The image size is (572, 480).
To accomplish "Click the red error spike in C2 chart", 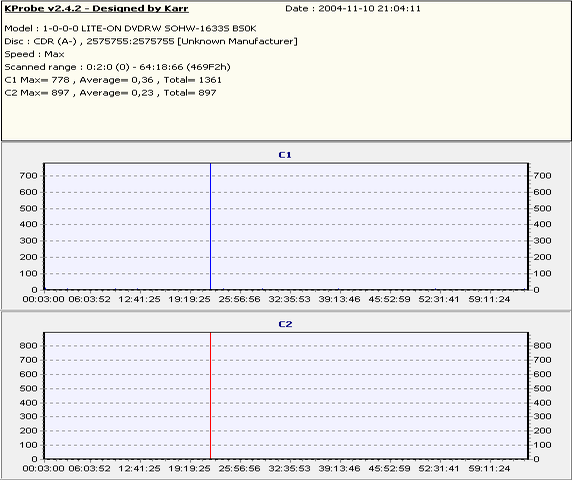I will coord(210,396).
